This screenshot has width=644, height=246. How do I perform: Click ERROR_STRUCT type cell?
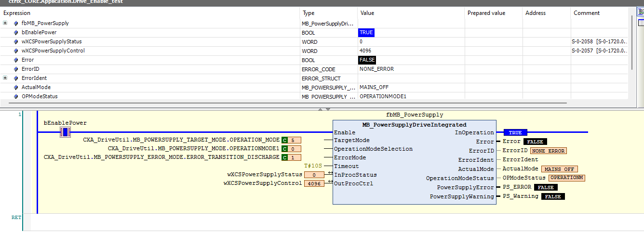321,78
